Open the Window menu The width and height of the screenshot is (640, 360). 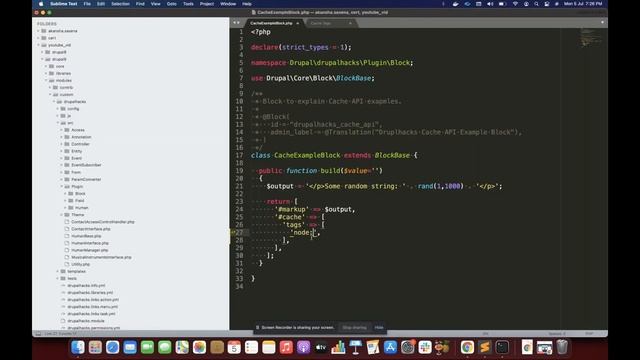(x=228, y=4)
